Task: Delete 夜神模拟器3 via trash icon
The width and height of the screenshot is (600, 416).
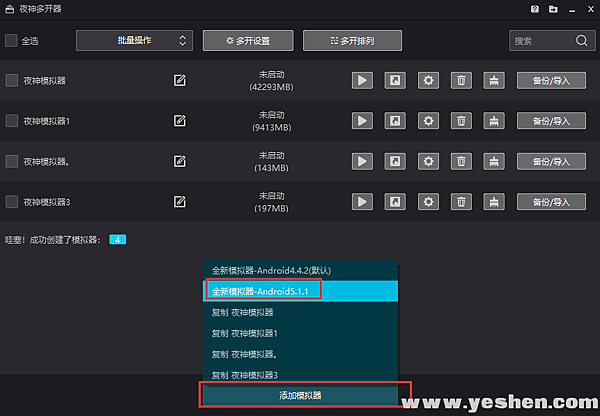Action: click(x=461, y=202)
